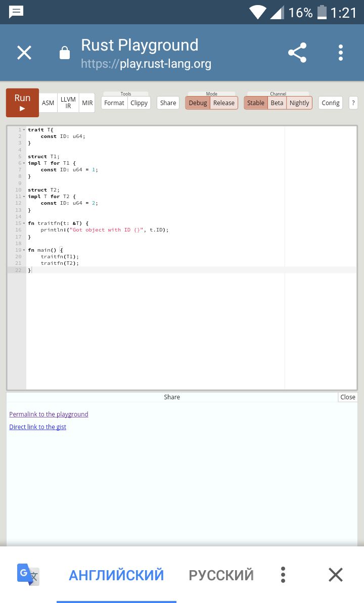Open Permalink to the playground
364x603 pixels.
[x=49, y=414]
